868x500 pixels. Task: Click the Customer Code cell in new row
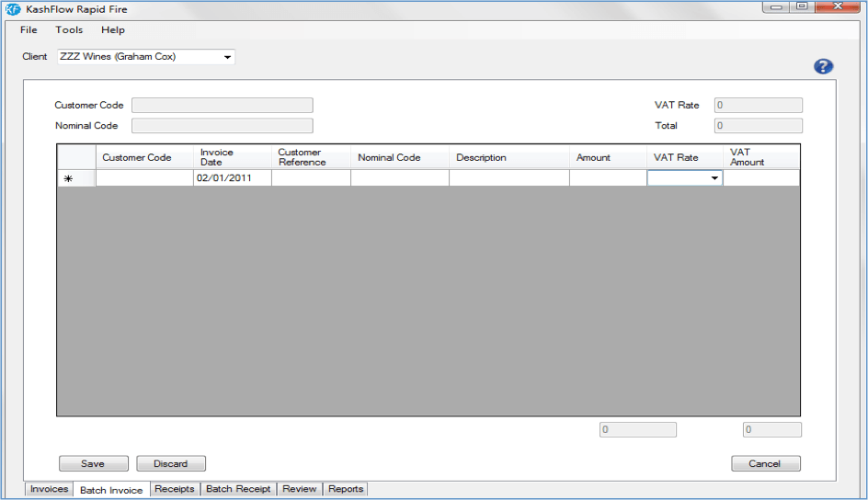point(144,178)
